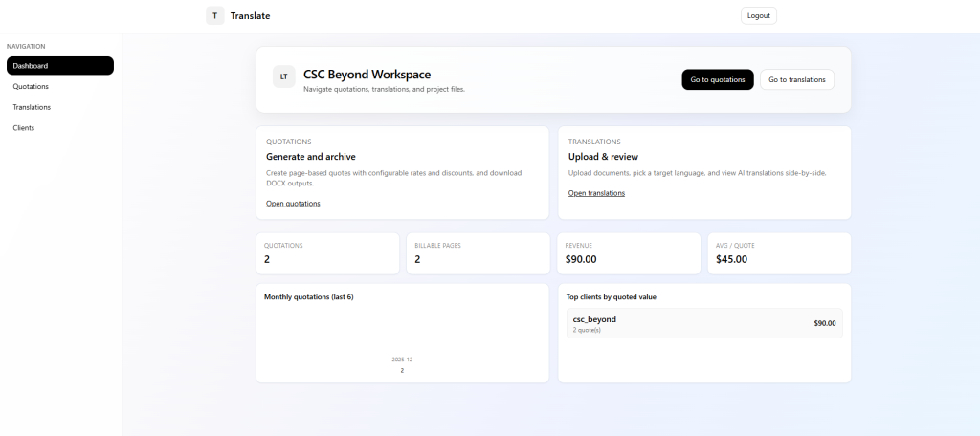Screen dimensions: 980x436
Task: Go to Clients in the sidebar
Action: 23,127
